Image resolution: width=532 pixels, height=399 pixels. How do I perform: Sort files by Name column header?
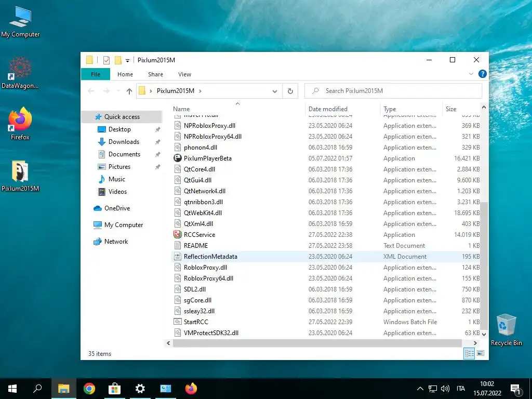pos(237,109)
